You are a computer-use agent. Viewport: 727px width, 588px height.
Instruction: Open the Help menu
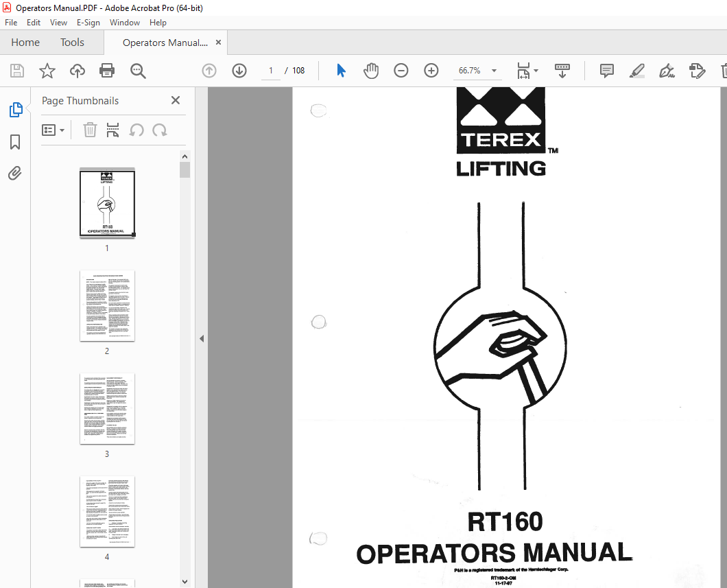158,22
